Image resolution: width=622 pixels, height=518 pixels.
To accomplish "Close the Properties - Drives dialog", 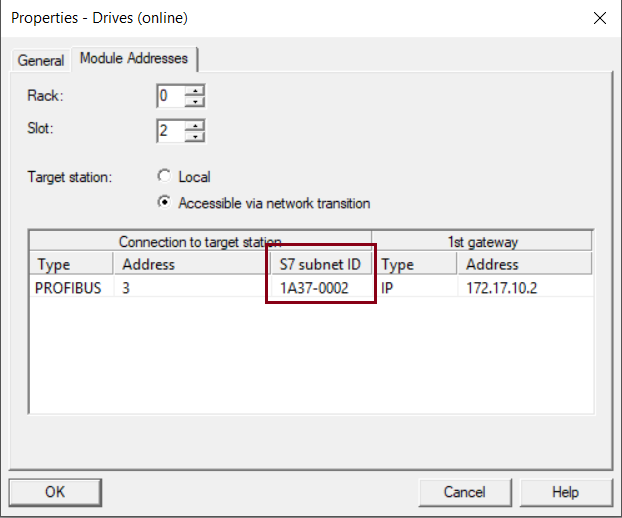I will tap(599, 18).
